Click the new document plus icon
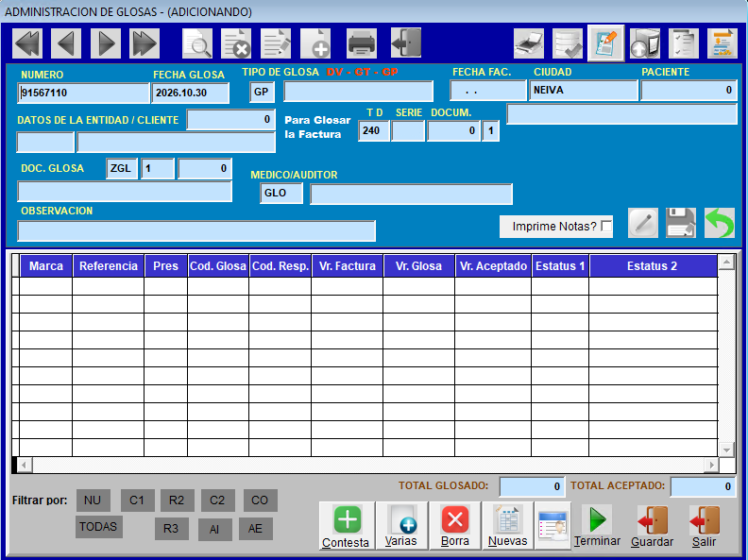Image resolution: width=748 pixels, height=560 pixels. (315, 43)
